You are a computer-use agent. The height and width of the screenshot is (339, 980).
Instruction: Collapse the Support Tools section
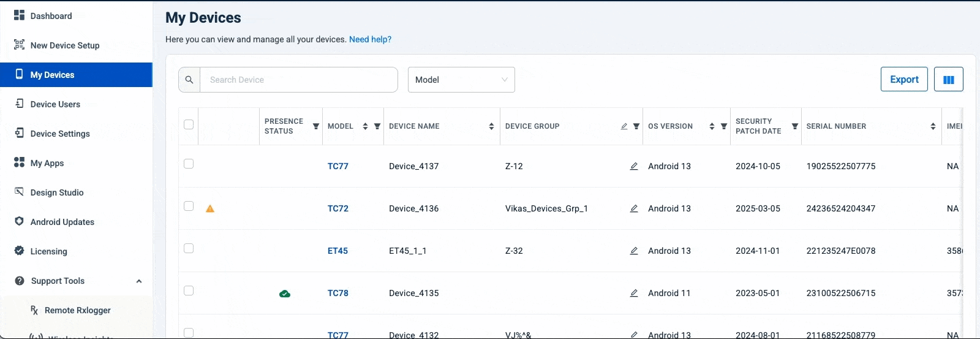click(139, 281)
